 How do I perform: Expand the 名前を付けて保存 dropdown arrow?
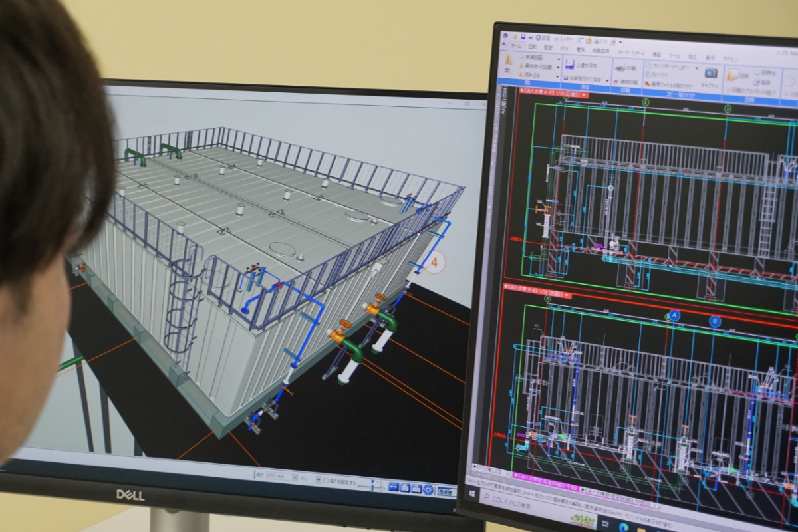607,80
